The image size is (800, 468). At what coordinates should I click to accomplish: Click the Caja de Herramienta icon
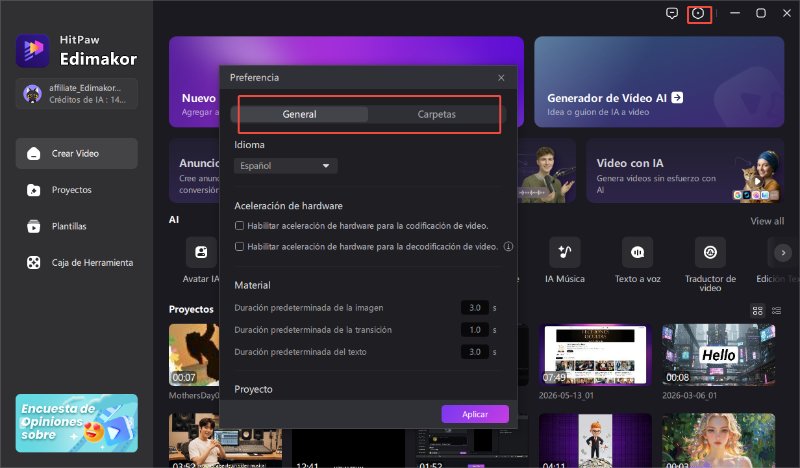(33, 263)
